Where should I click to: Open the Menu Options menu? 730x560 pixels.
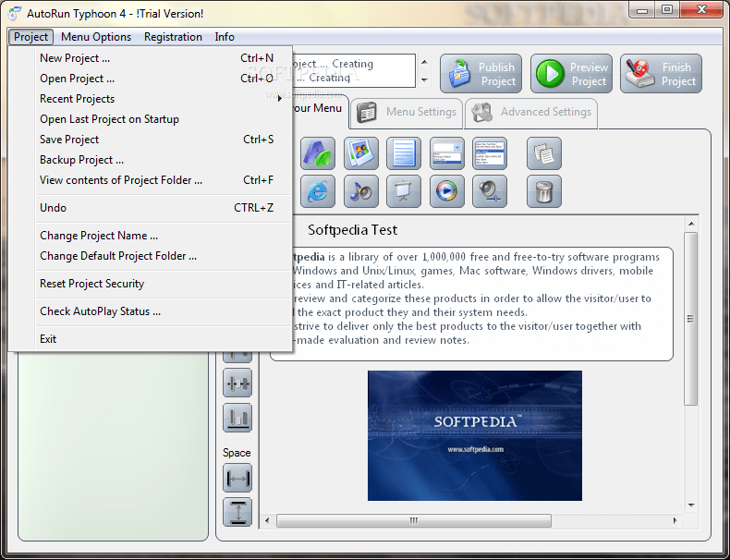coord(96,37)
